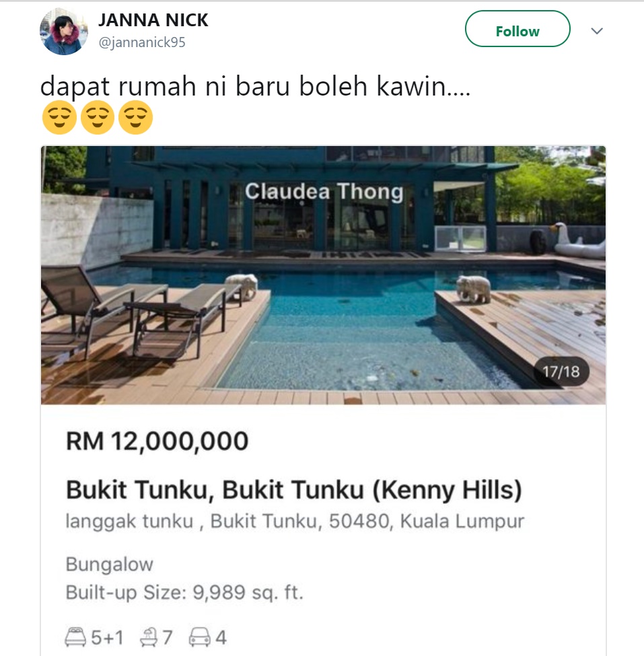644x656 pixels.
Task: Click the bathtub icon beside 7
Action: coord(149,637)
